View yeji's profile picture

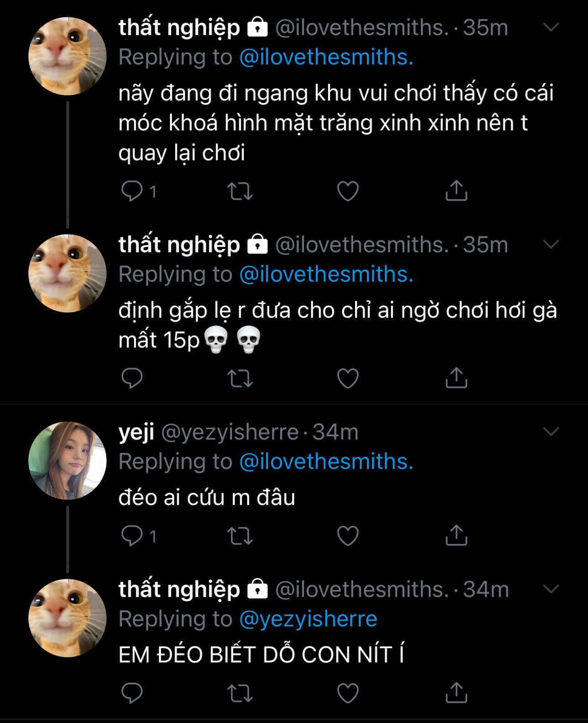(x=67, y=460)
